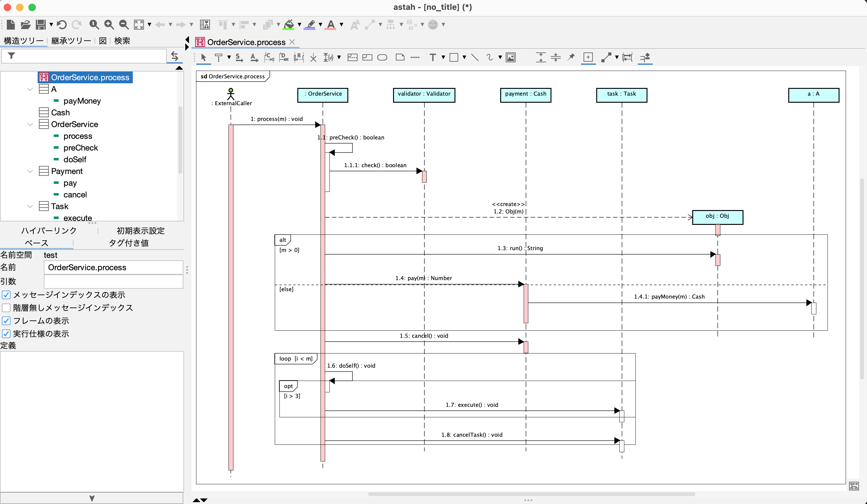This screenshot has height=504, width=867.
Task: Select the Combined Fragment tool
Action: (352, 57)
